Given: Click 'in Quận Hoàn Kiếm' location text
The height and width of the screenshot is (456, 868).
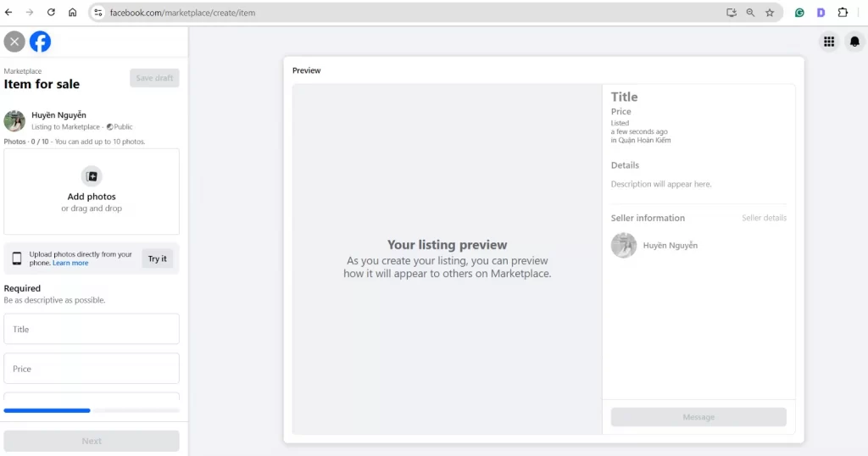Looking at the screenshot, I should coord(641,140).
